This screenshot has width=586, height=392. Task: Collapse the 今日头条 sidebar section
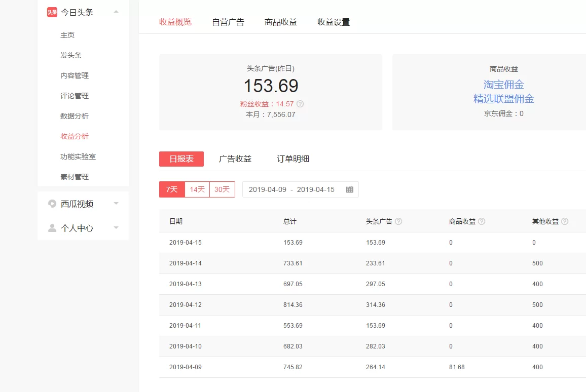(116, 12)
